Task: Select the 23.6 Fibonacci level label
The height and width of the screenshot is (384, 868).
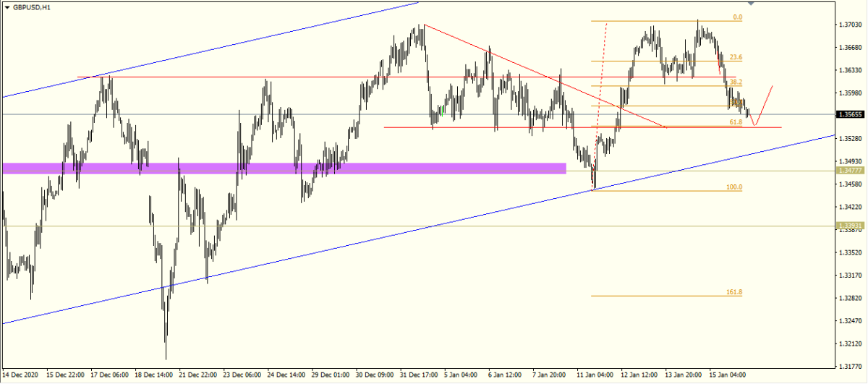Action: [x=736, y=57]
